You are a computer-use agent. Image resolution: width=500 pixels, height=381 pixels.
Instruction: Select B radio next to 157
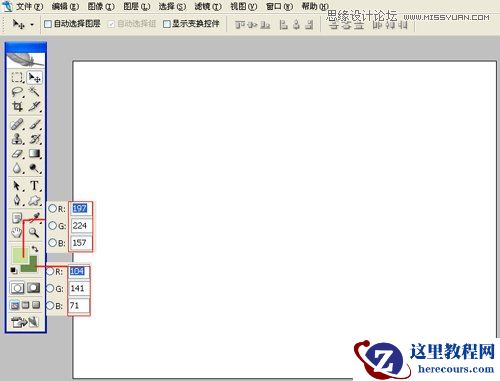[x=53, y=242]
